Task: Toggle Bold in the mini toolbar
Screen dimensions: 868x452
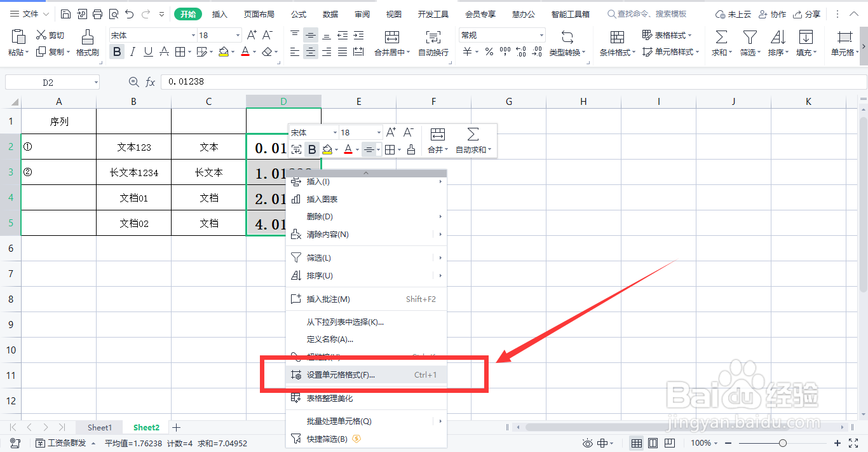Action: coord(312,149)
